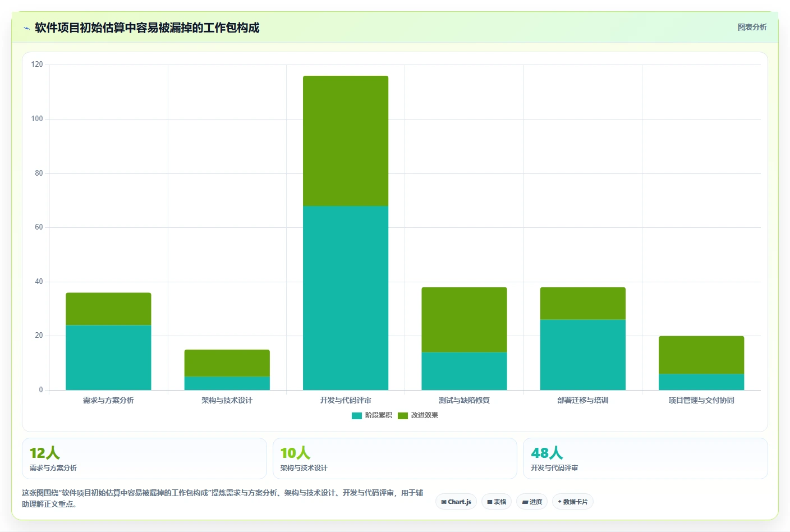Click the teal bar segment for 开发与代码评审
Image resolution: width=790 pixels, height=532 pixels.
click(346, 298)
